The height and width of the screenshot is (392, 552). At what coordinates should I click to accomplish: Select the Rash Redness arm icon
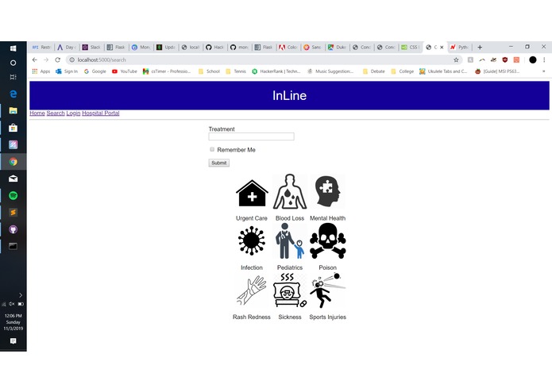point(251,290)
